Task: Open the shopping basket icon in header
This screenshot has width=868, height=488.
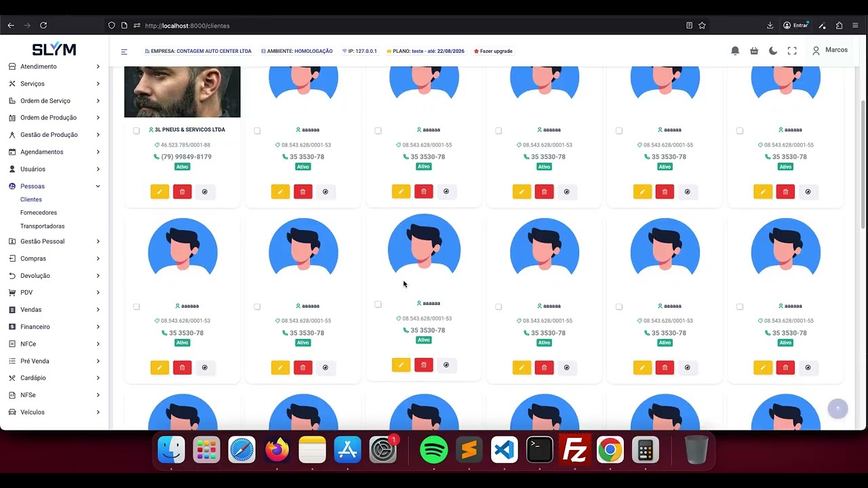Action: point(754,51)
